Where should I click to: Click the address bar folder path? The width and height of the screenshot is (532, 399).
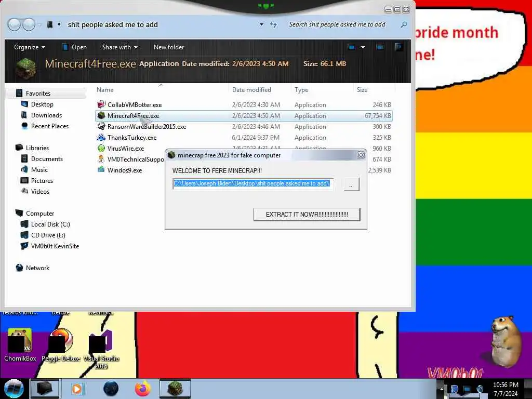(x=113, y=24)
